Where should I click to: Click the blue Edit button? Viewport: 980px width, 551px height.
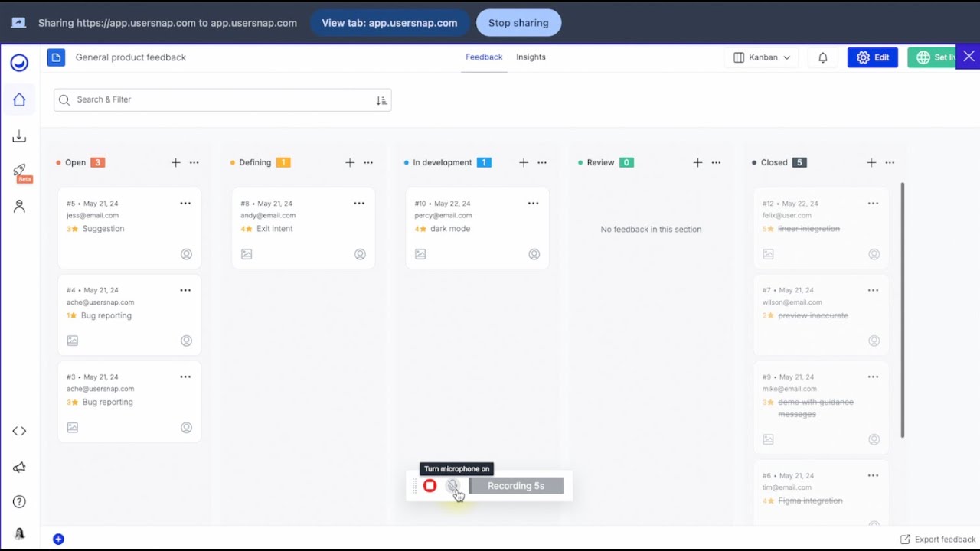[873, 57]
